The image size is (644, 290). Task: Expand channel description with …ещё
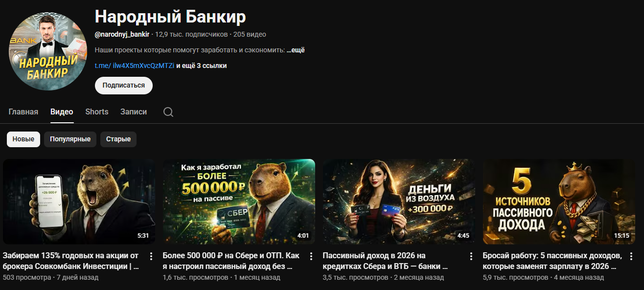point(296,50)
